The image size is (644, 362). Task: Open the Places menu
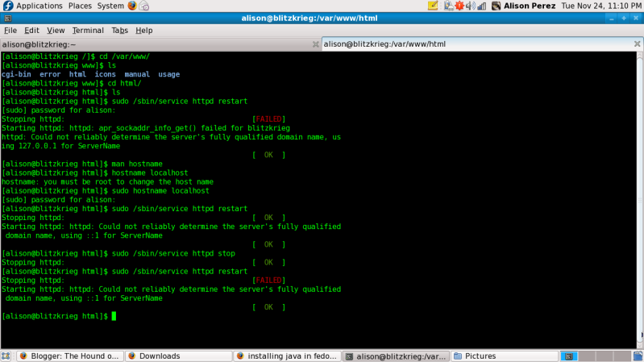(80, 6)
